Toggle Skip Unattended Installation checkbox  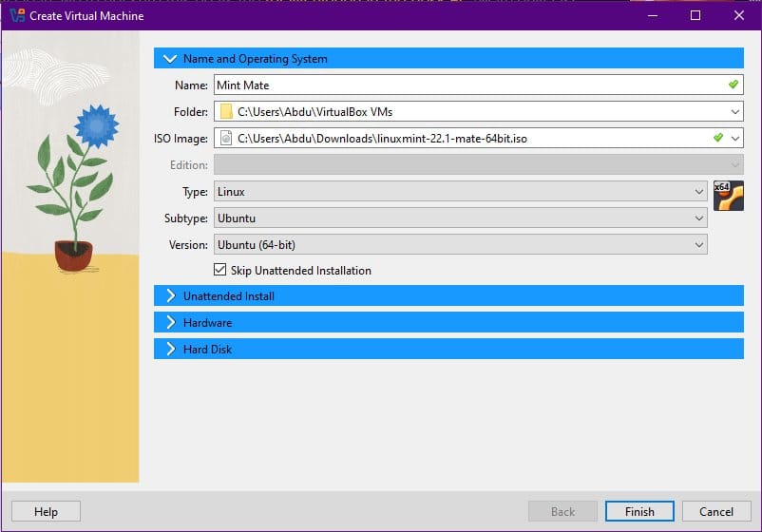(219, 270)
